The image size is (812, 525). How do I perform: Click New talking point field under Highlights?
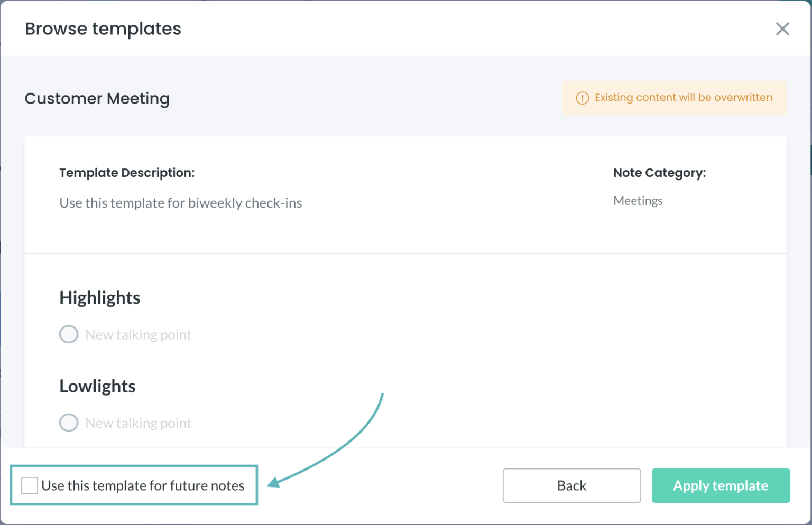139,335
